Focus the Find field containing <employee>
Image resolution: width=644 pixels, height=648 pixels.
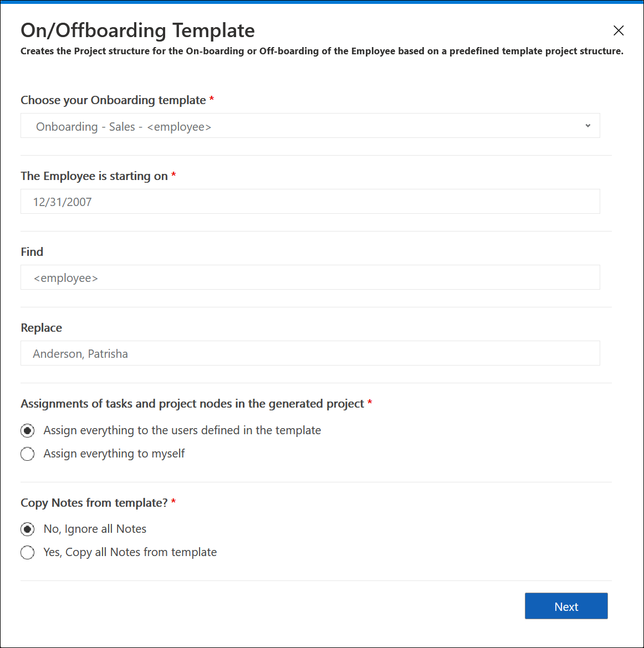coord(310,277)
